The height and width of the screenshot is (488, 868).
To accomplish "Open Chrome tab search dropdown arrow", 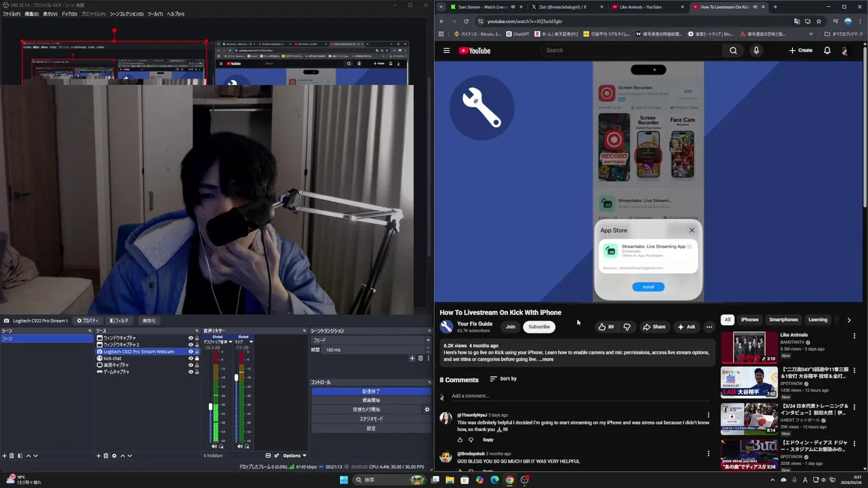I will pos(441,7).
